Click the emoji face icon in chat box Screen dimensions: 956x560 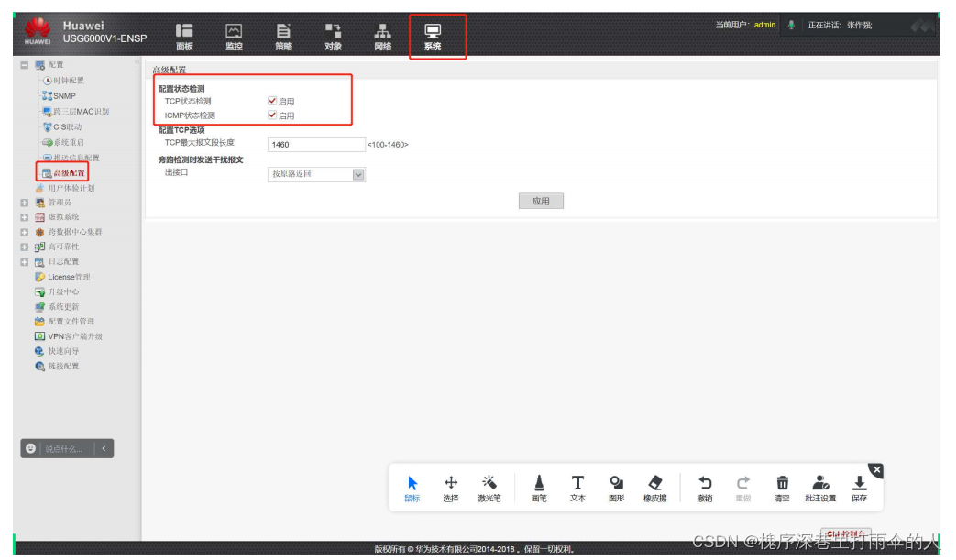(x=30, y=448)
